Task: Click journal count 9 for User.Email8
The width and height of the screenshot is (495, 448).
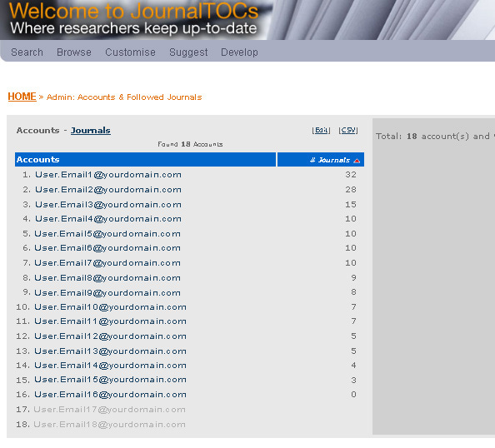Action: point(354,277)
